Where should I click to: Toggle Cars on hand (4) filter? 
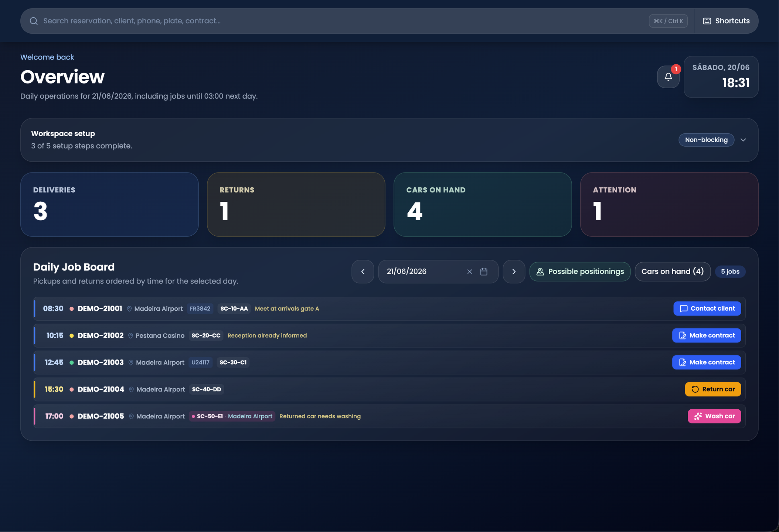[673, 272]
